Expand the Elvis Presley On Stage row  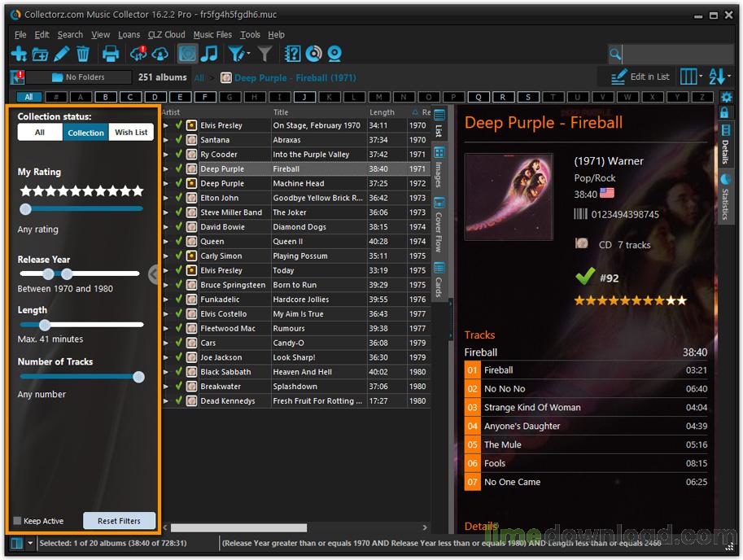pyautogui.click(x=166, y=126)
